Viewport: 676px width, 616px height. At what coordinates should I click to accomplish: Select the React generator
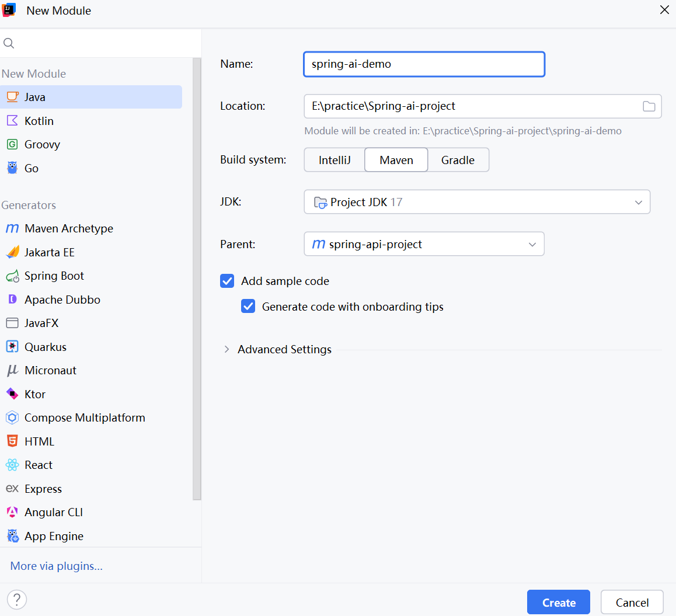click(91, 465)
